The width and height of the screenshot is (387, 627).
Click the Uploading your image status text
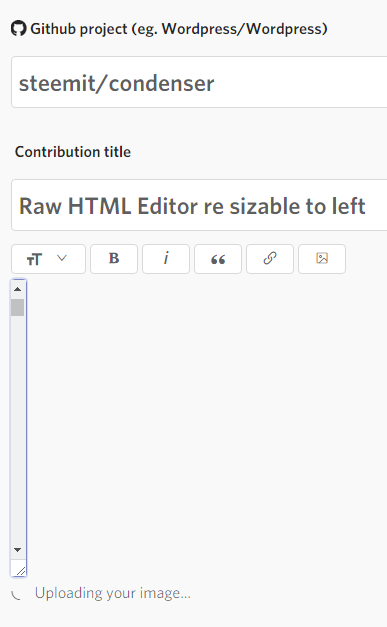(113, 593)
